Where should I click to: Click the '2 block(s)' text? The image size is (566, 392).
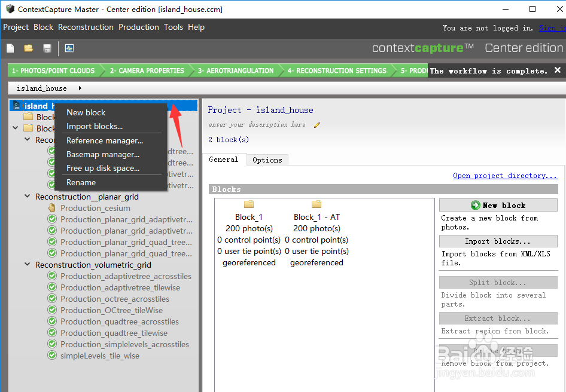(x=229, y=140)
